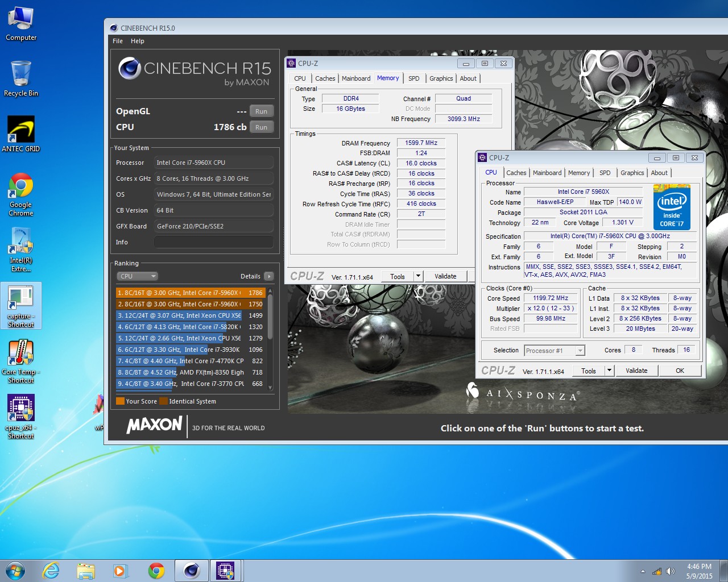Open About tab in front CPU-Z window

659,173
